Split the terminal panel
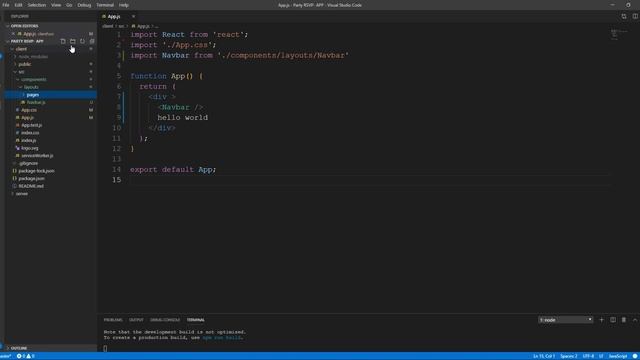This screenshot has width=640, height=360. [x=613, y=320]
